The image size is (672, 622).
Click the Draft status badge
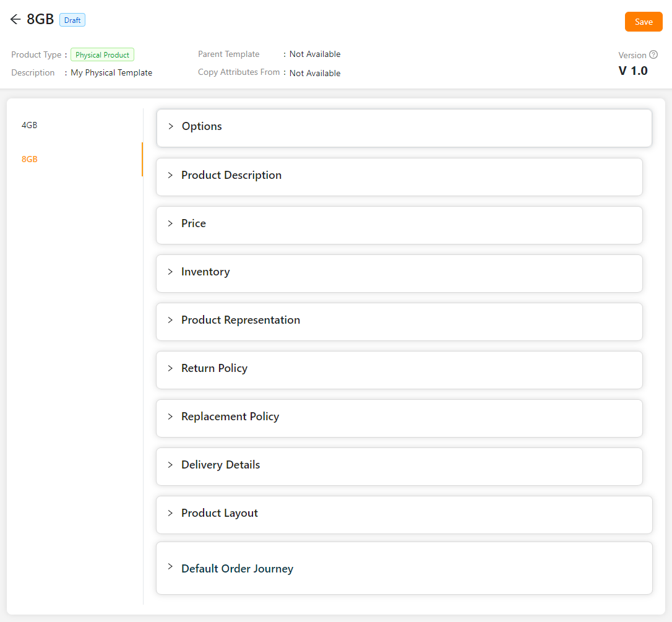[72, 20]
